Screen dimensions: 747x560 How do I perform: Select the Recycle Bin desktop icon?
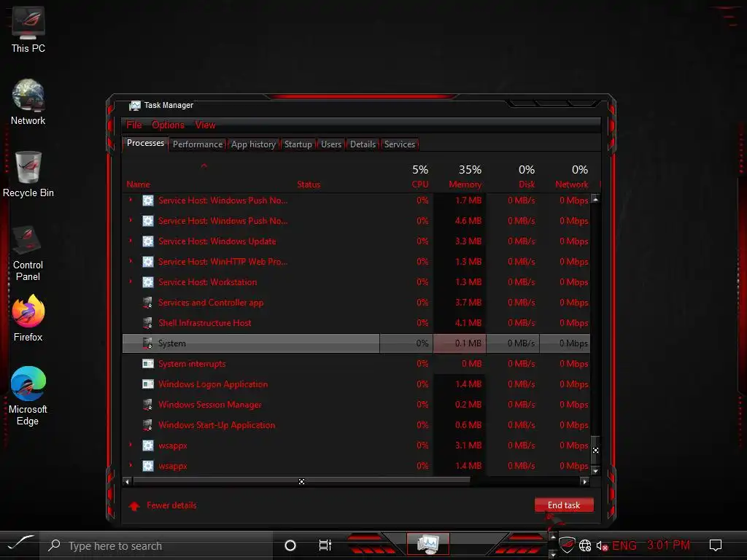pyautogui.click(x=28, y=174)
